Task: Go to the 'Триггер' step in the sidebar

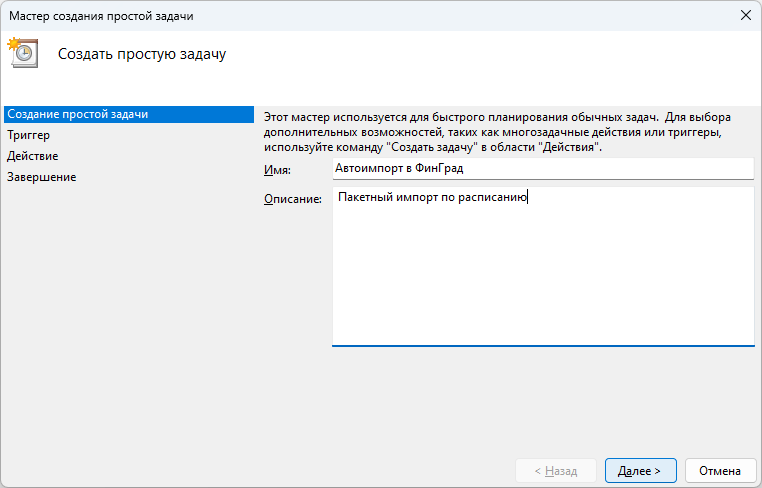Action: pos(29,135)
